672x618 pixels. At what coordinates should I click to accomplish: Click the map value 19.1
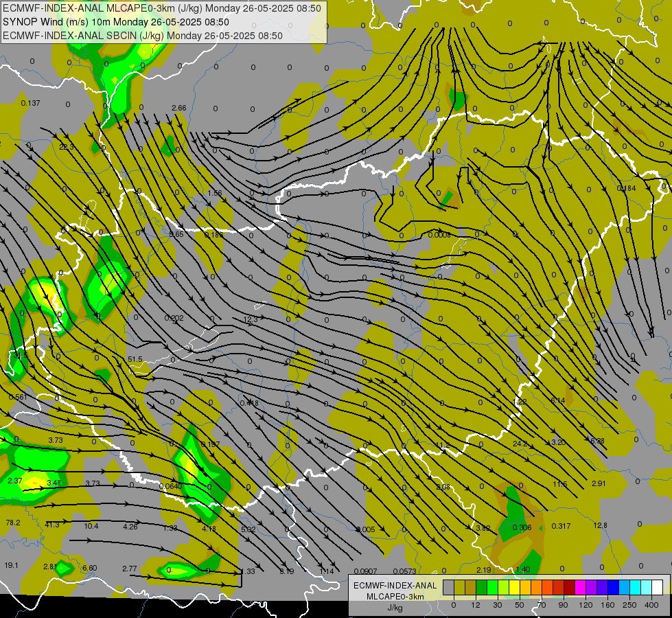11,565
